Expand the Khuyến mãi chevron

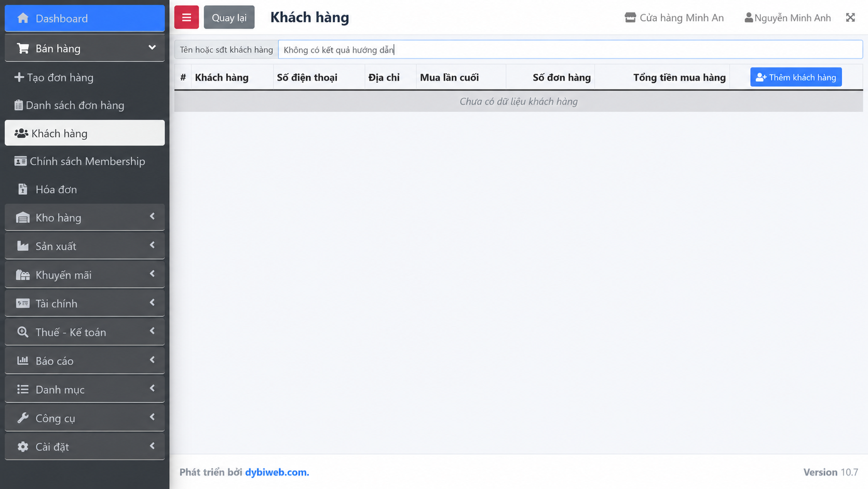tap(152, 273)
